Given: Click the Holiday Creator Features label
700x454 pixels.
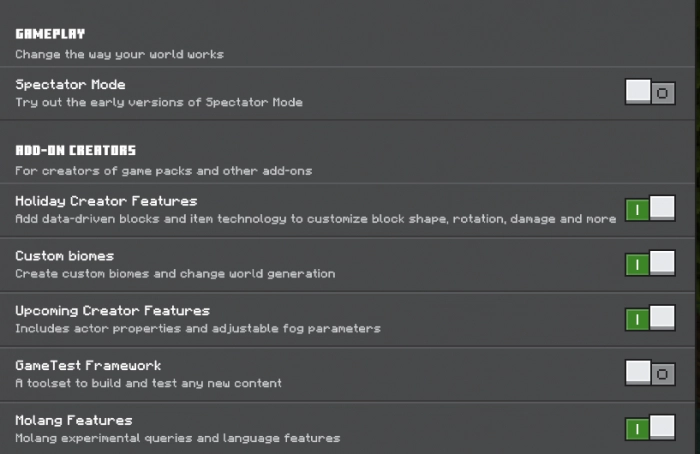Looking at the screenshot, I should point(106,201).
